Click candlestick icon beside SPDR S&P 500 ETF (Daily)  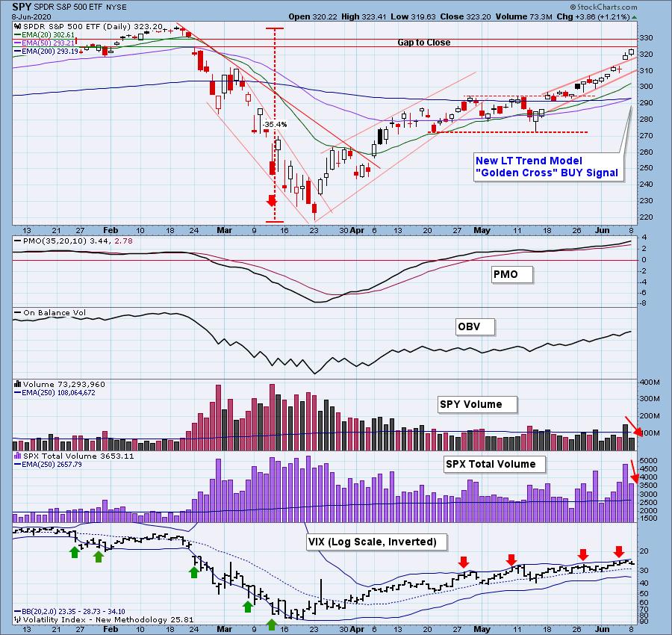click(x=18, y=27)
